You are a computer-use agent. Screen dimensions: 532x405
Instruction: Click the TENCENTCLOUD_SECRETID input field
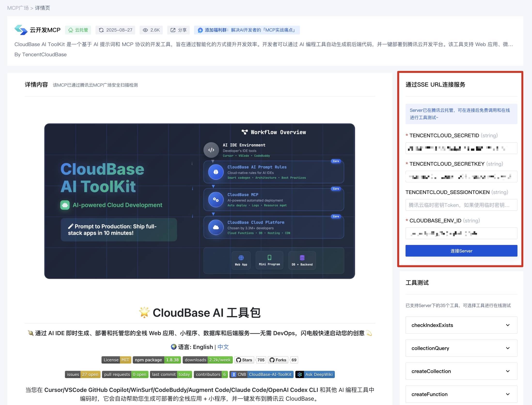click(461, 148)
